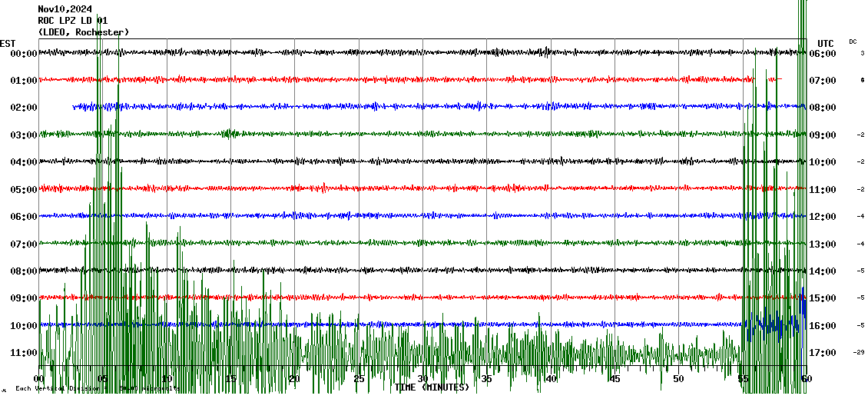The height and width of the screenshot is (399, 868).
Task: Click the DC column header
Action: click(x=853, y=42)
